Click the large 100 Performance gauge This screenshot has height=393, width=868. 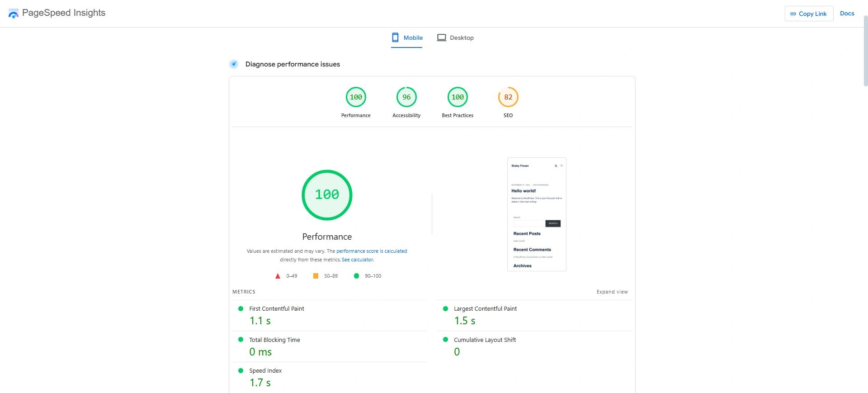point(327,195)
